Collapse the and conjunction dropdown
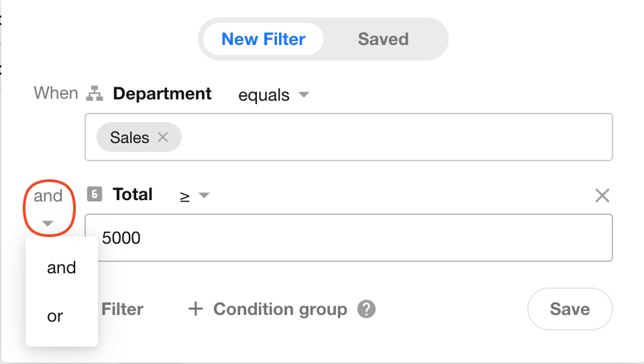The height and width of the screenshot is (364, 644). coord(48,208)
